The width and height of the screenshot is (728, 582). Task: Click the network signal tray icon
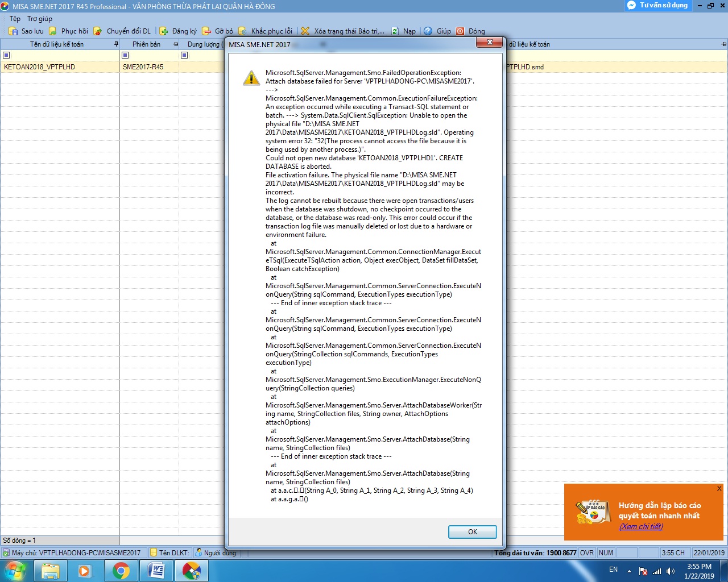click(657, 571)
